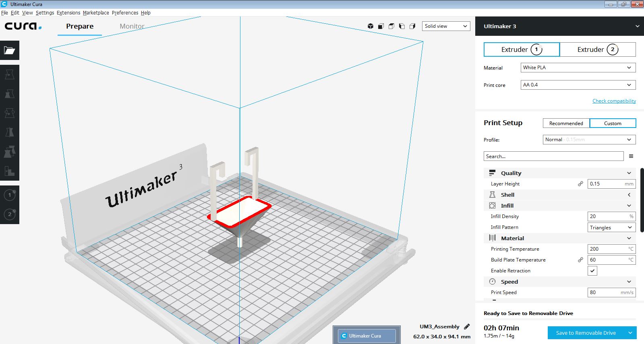
Task: Open the Print core AA 0.4 dropdown
Action: pos(578,85)
